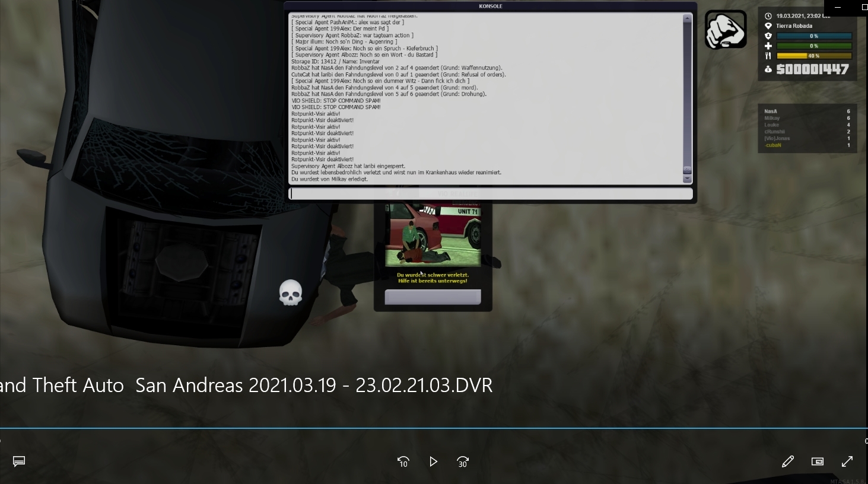Open the subtitles and captions menu

[x=19, y=461]
